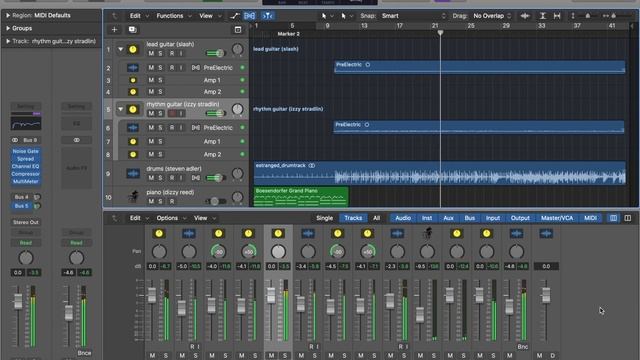
Task: Click the Amp 2 icon on track 8
Action: point(133,154)
